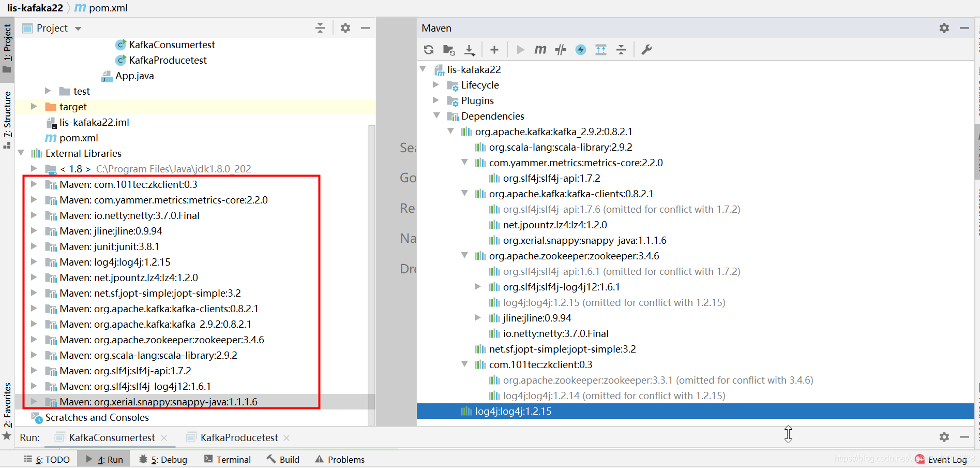This screenshot has width=980, height=468.
Task: Open the Terminal tool window
Action: [x=228, y=459]
